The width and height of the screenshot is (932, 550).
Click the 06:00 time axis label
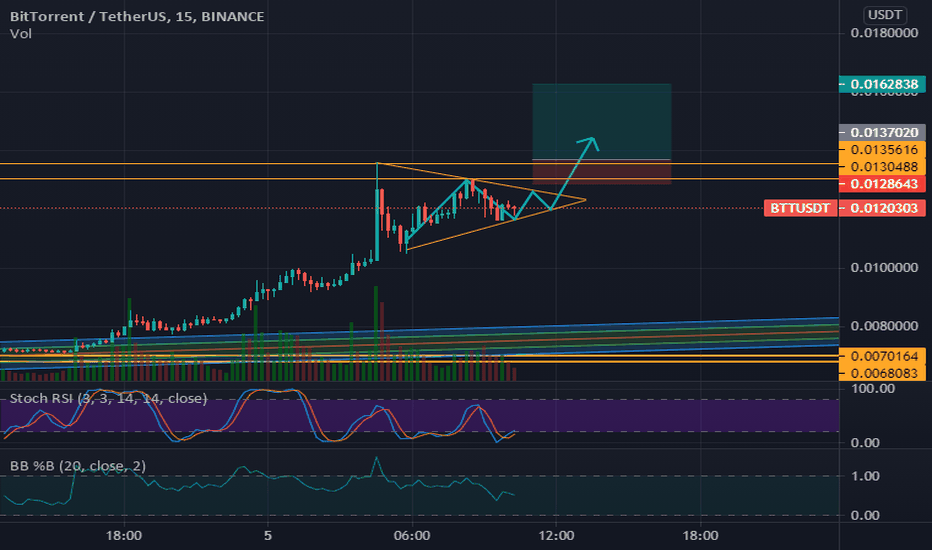click(x=412, y=536)
